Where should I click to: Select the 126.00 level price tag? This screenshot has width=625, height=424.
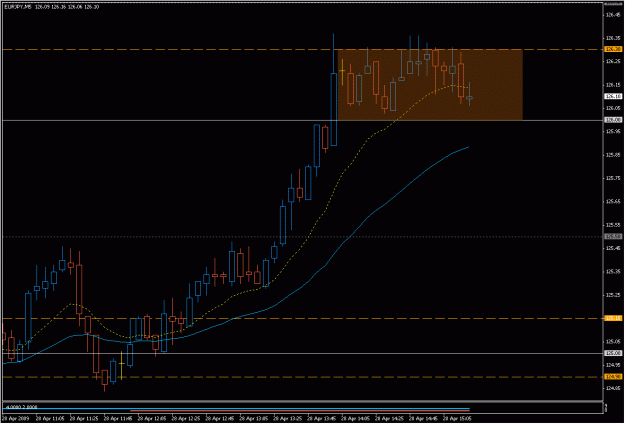tap(614, 120)
